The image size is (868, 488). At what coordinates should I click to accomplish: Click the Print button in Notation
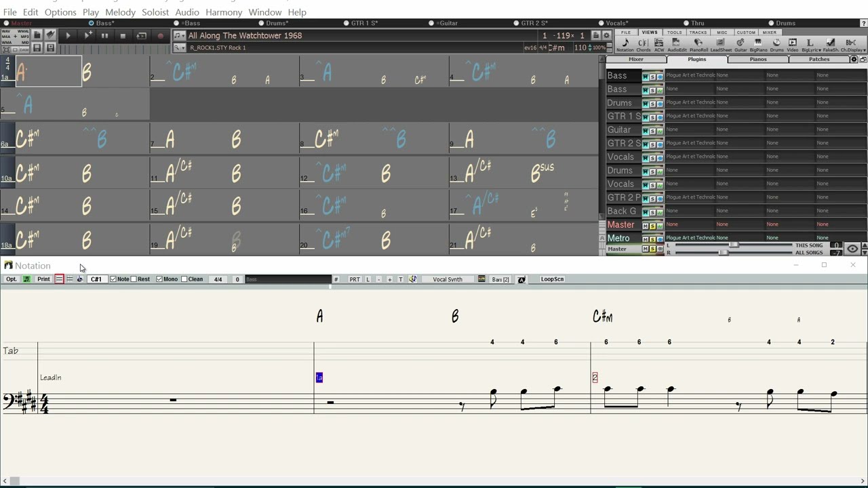click(x=43, y=279)
